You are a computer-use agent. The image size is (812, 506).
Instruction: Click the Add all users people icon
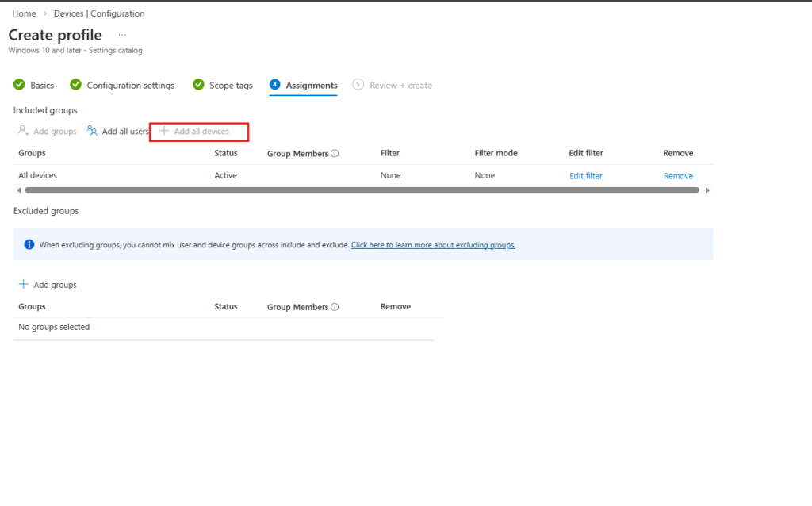[x=92, y=131]
